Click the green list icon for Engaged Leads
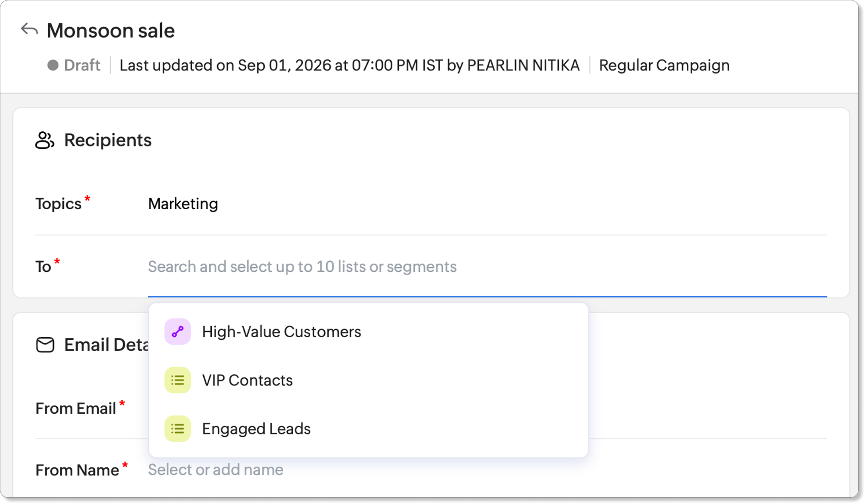Viewport: 865px width, 504px height. pyautogui.click(x=177, y=429)
